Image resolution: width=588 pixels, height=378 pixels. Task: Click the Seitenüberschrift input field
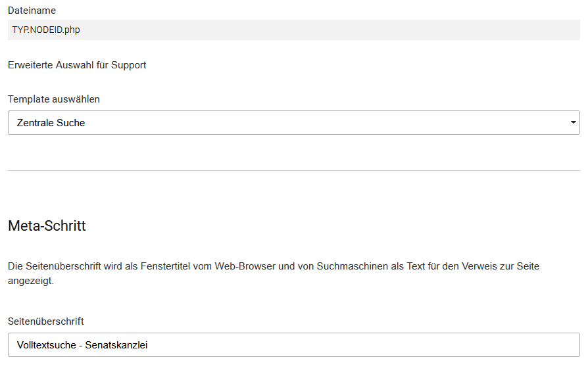click(293, 344)
